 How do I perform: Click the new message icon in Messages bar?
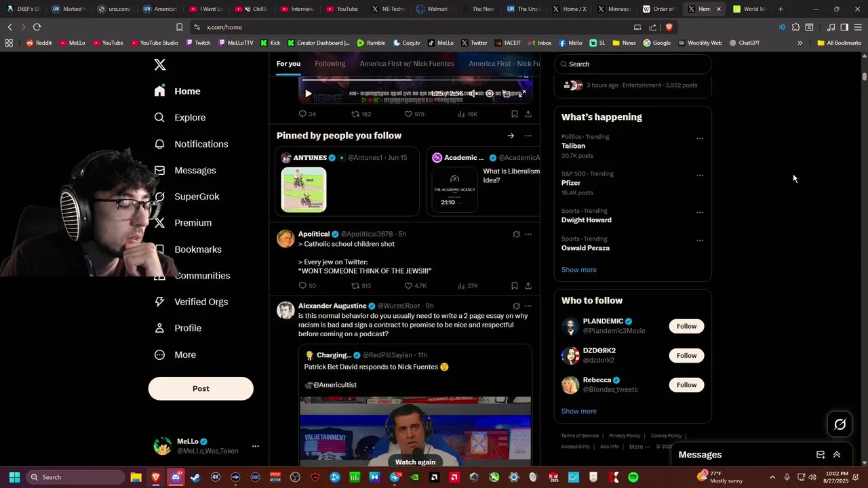pos(821,455)
